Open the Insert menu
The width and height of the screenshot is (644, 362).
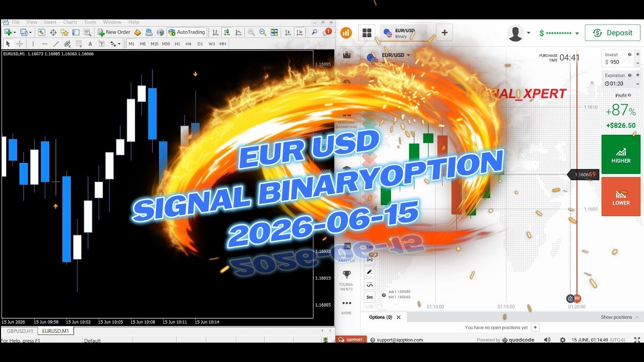pyautogui.click(x=50, y=22)
